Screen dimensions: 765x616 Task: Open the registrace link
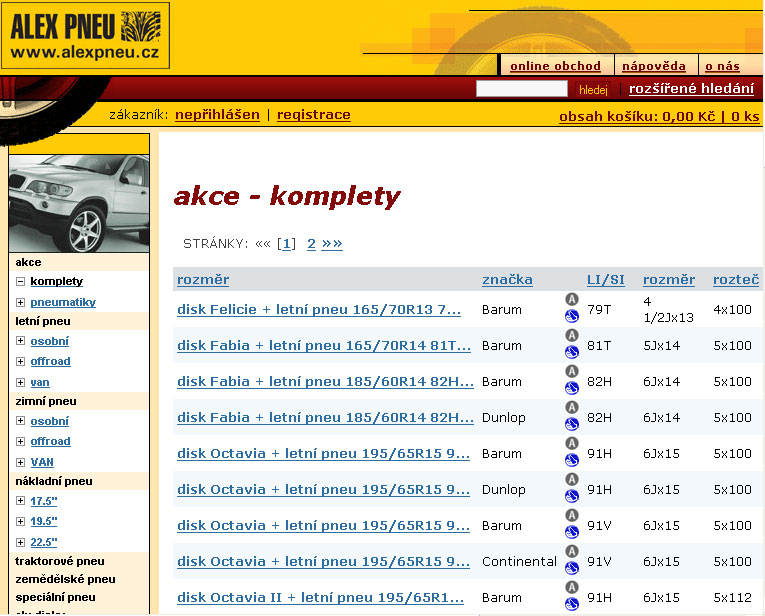click(314, 115)
